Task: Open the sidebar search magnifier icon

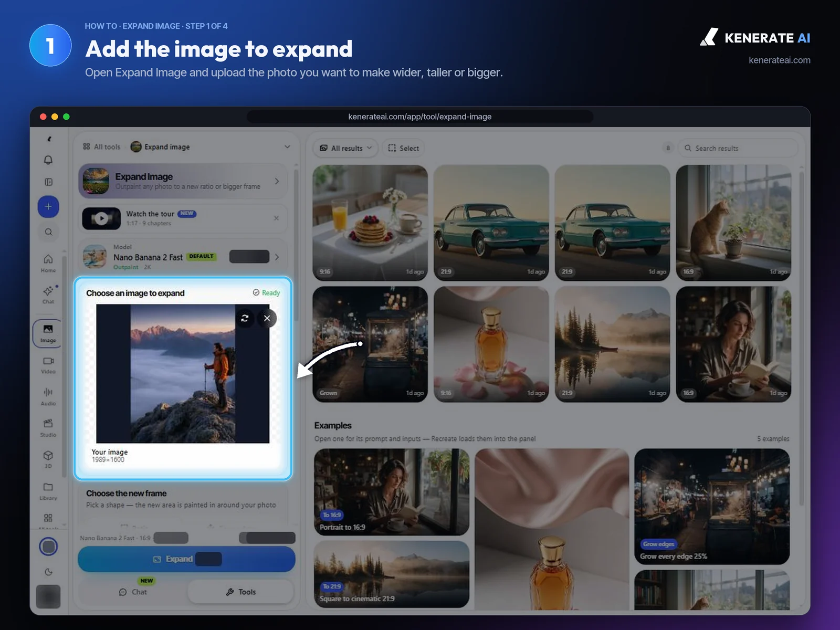Action: [x=48, y=232]
